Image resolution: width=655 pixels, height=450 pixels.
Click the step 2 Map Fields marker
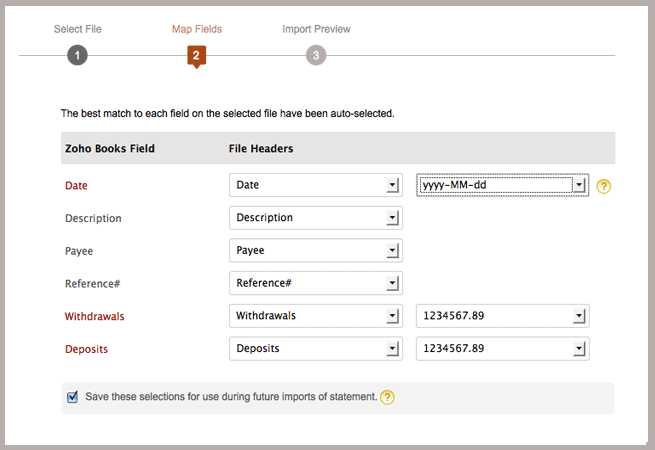(x=196, y=57)
